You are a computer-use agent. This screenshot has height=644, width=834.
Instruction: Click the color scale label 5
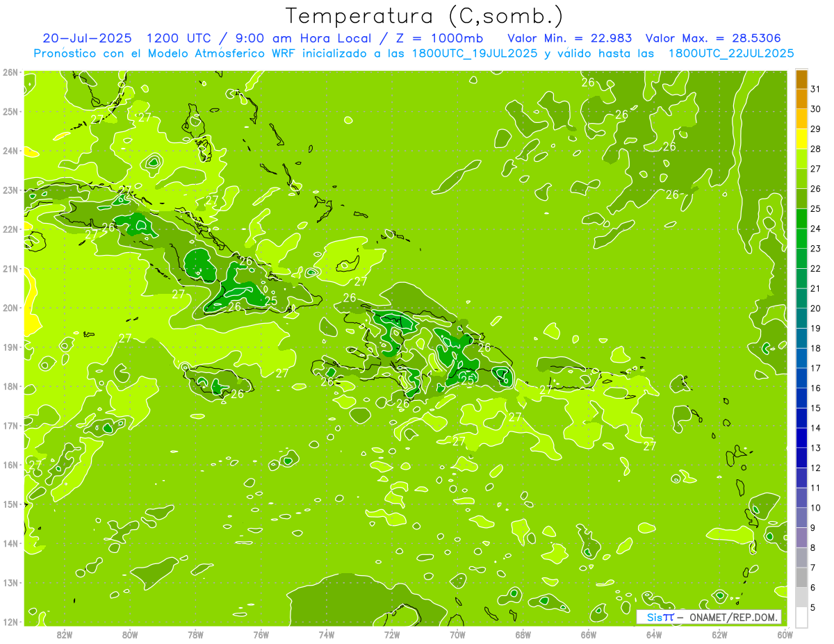click(x=813, y=608)
